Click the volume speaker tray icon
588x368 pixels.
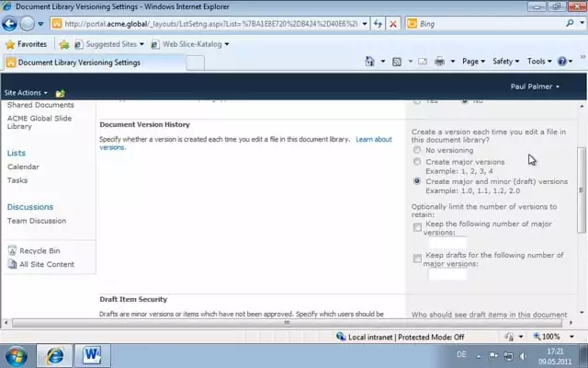[523, 356]
